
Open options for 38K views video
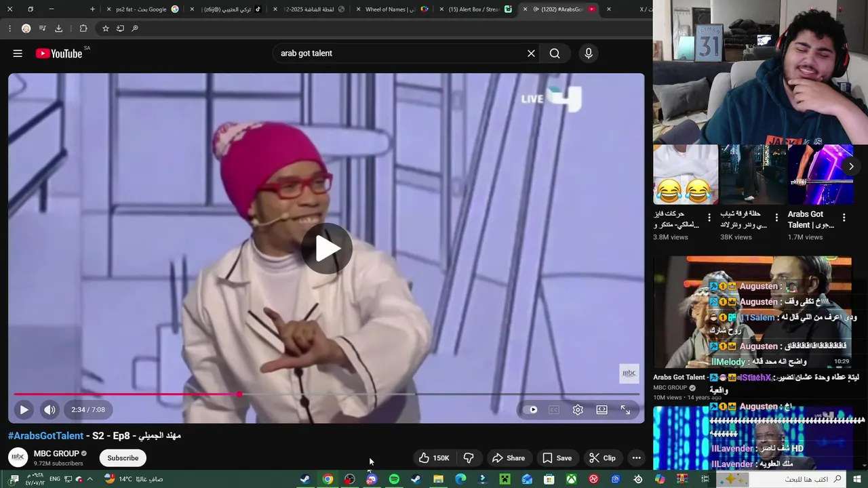(776, 218)
